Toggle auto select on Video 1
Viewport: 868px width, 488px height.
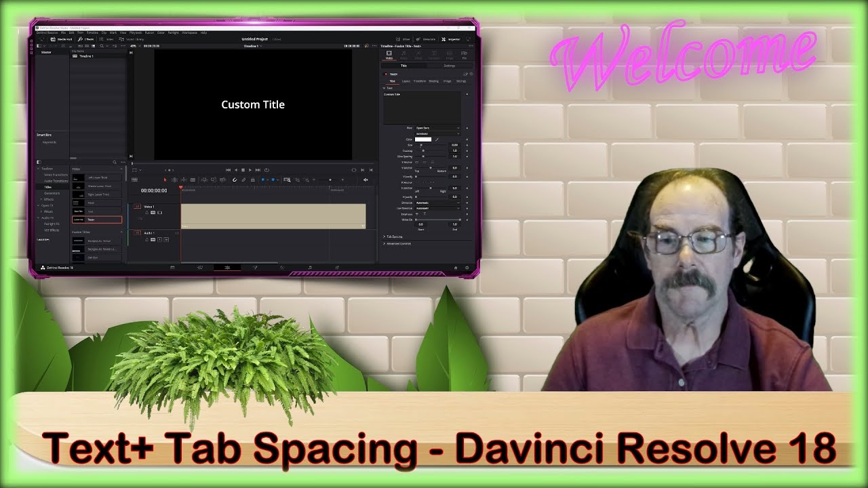click(x=153, y=212)
